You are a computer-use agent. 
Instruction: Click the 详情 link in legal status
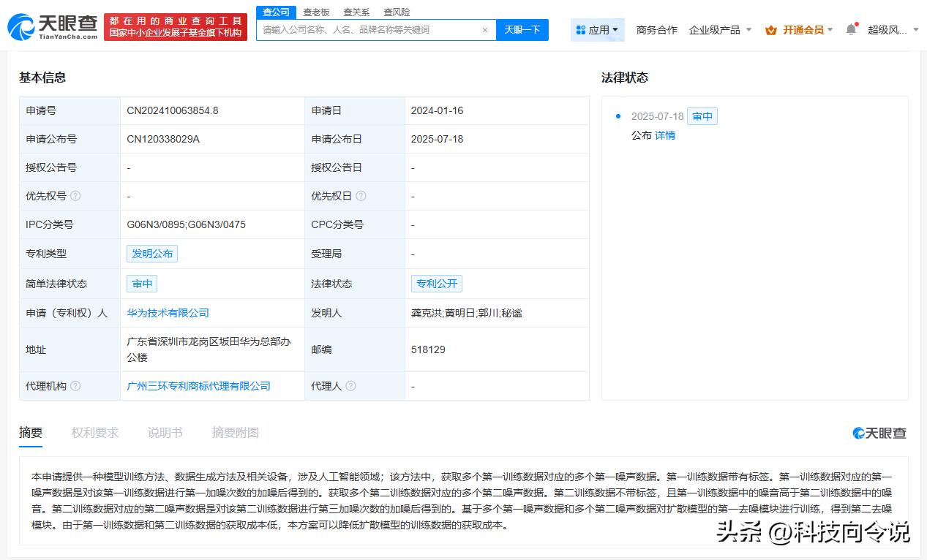665,135
